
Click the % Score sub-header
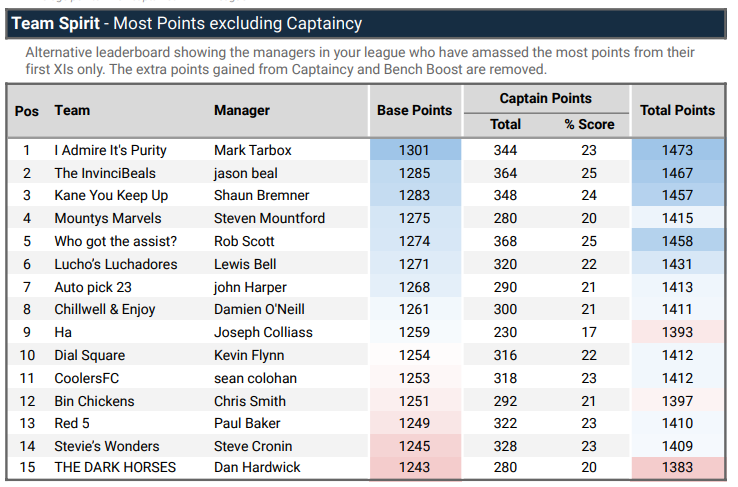coord(588,124)
